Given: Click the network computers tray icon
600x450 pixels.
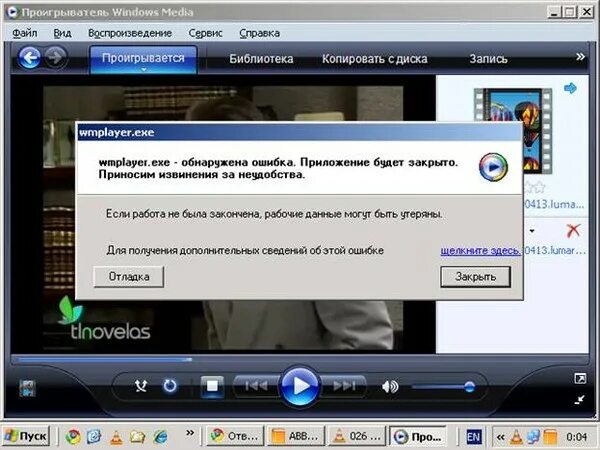Looking at the screenshot, I should [533, 437].
